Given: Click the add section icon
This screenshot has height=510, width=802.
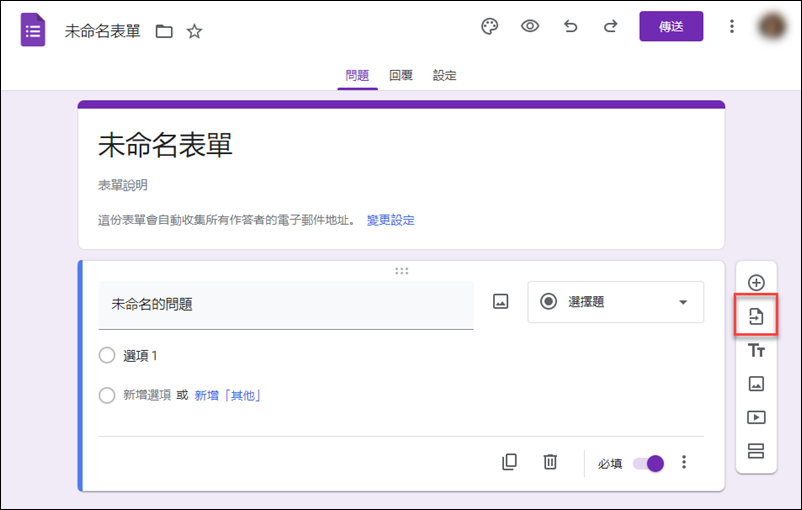Looking at the screenshot, I should coord(756,451).
